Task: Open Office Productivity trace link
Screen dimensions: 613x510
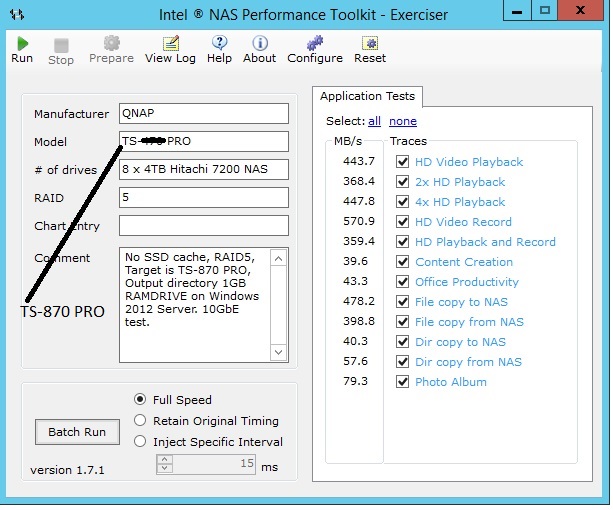Action: click(467, 282)
